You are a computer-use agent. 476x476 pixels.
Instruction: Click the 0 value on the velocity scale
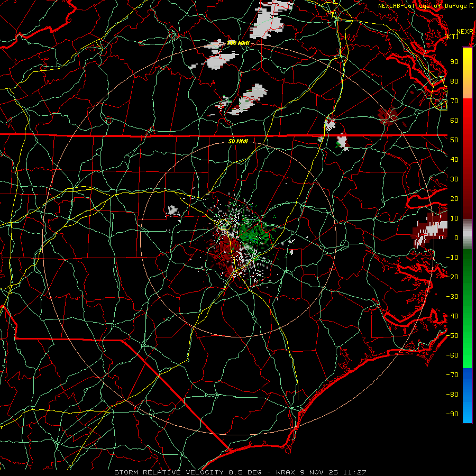[x=456, y=238]
